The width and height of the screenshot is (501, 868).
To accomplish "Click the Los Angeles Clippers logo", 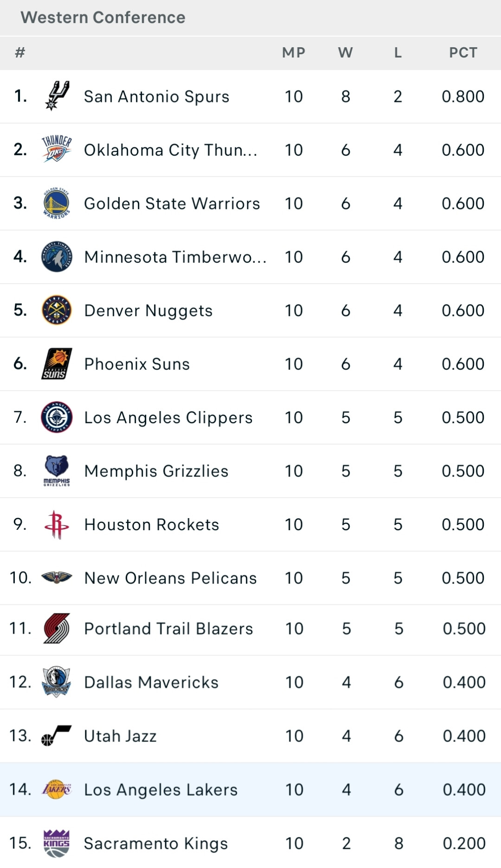I will pyautogui.click(x=57, y=417).
